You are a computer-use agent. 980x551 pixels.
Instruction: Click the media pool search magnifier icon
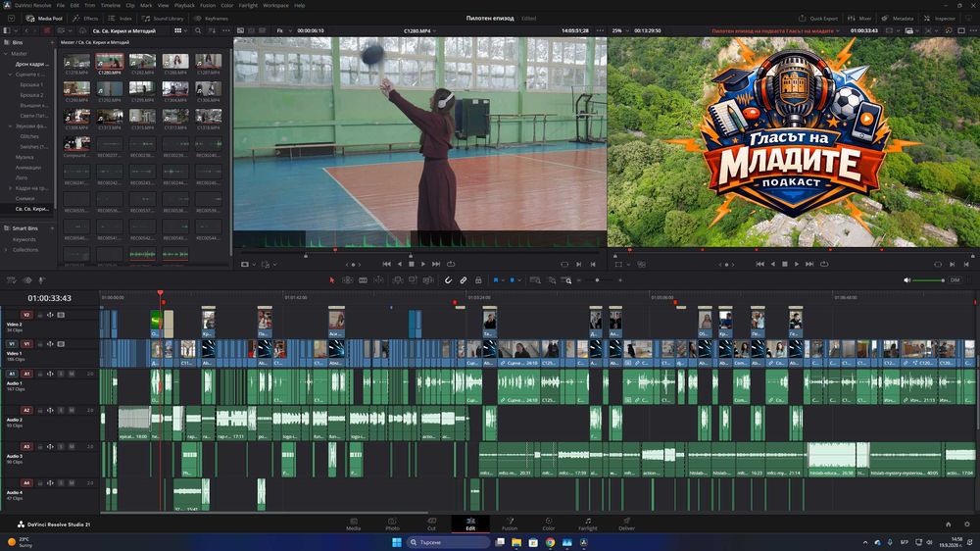[198, 30]
